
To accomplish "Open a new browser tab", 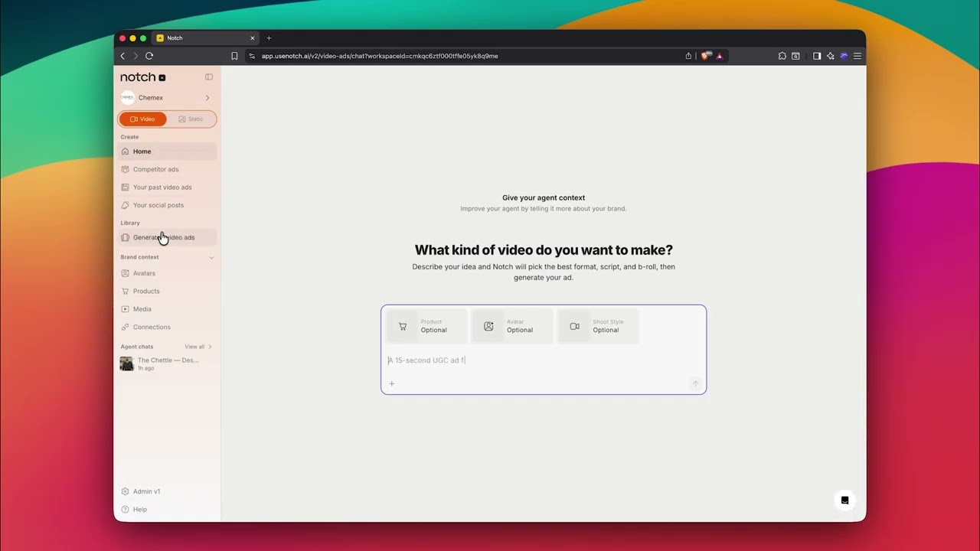I will click(x=269, y=37).
